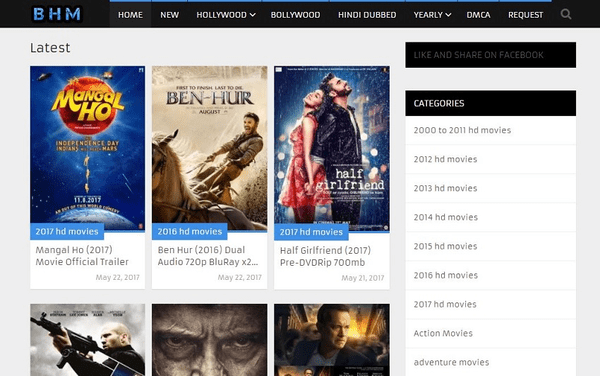Open the Mangal Ho poster thumbnail
600x376 pixels.
(88, 148)
